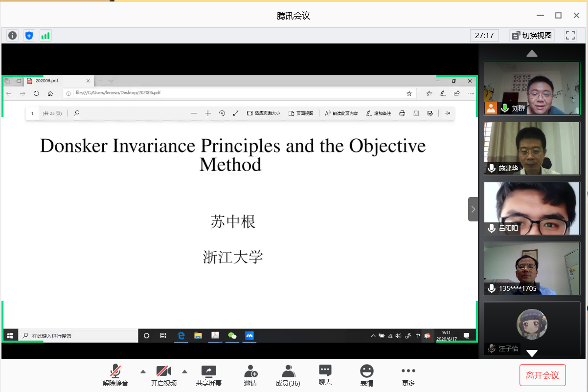Click the 离开会议 leave meeting button
The width and height of the screenshot is (588, 392).
(543, 375)
